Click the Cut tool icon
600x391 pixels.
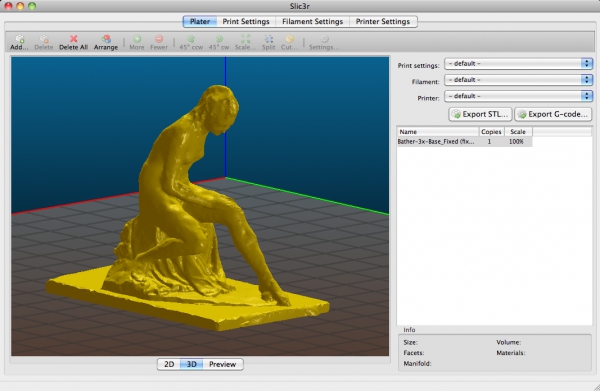pos(290,39)
